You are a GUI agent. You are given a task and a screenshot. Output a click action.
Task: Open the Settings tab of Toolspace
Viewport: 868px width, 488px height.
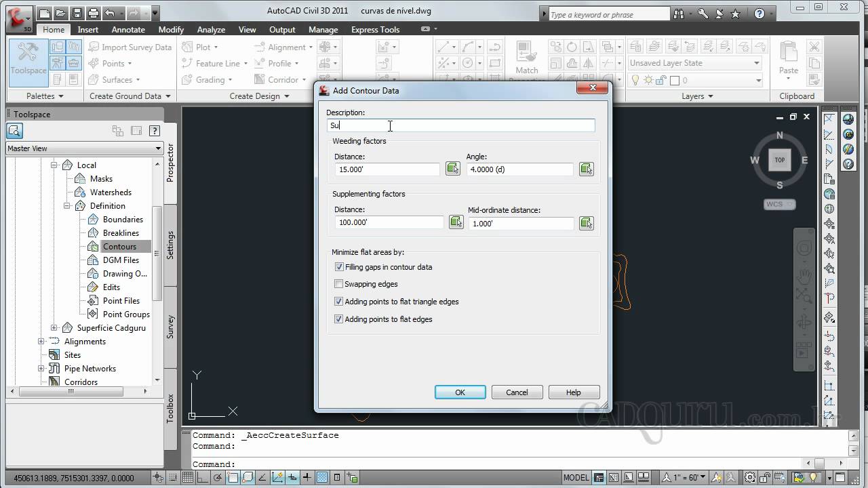pyautogui.click(x=170, y=245)
